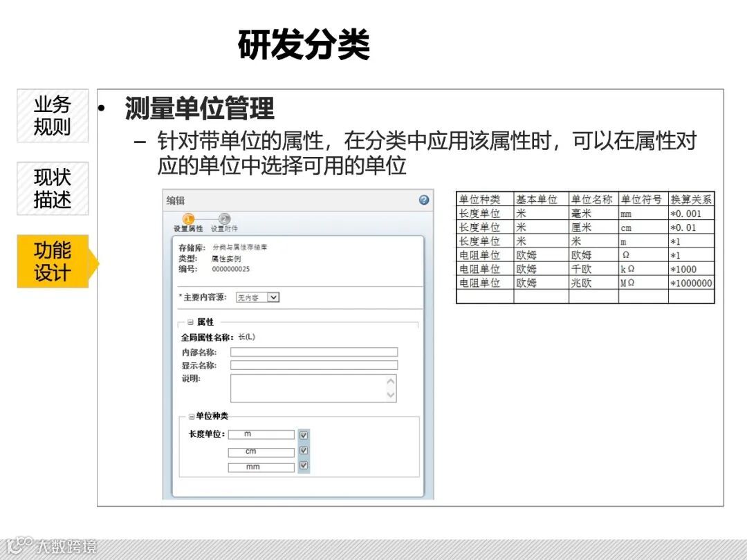Viewport: 747px width, 560px height.
Task: Click the 毫米 cell in table
Action: 593,214
